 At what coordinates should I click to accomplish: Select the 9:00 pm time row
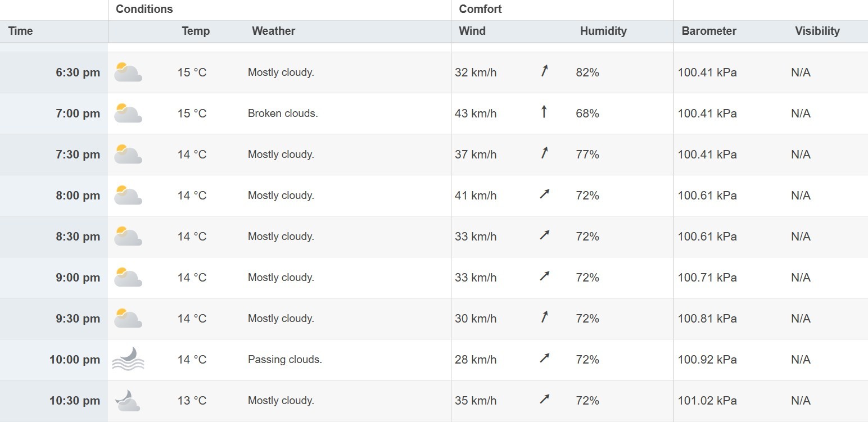point(78,278)
